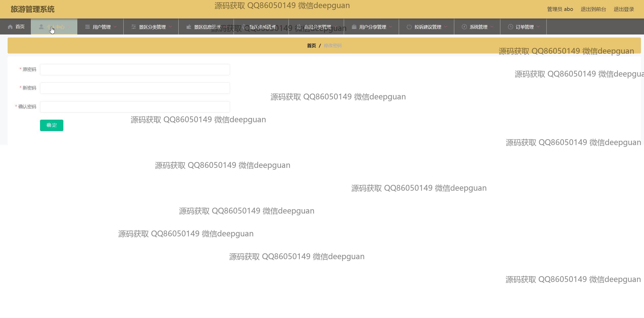Image resolution: width=644 pixels, height=318 pixels.
Task: Open the 景区商城管理 menu
Action: click(262, 27)
